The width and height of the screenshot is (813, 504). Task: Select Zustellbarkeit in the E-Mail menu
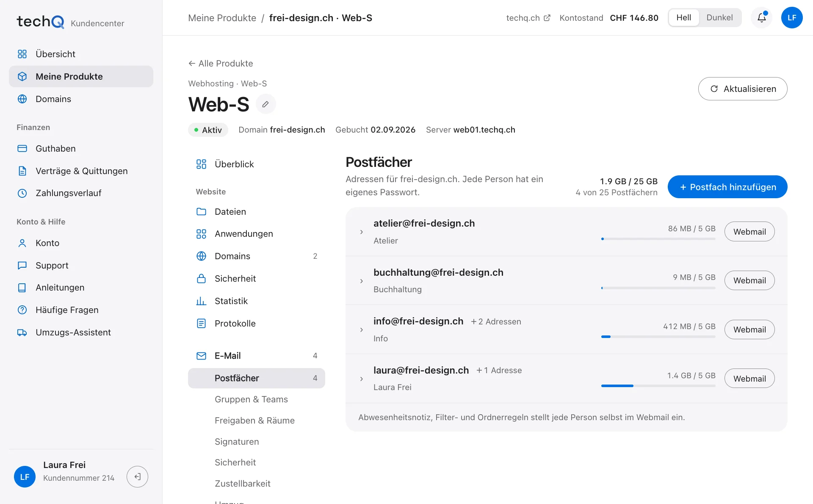[257, 484]
